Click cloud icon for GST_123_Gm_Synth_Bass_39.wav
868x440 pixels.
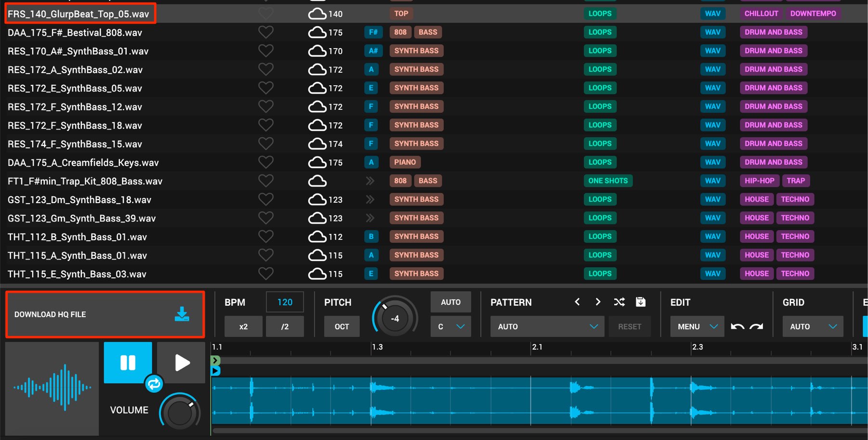coord(317,218)
